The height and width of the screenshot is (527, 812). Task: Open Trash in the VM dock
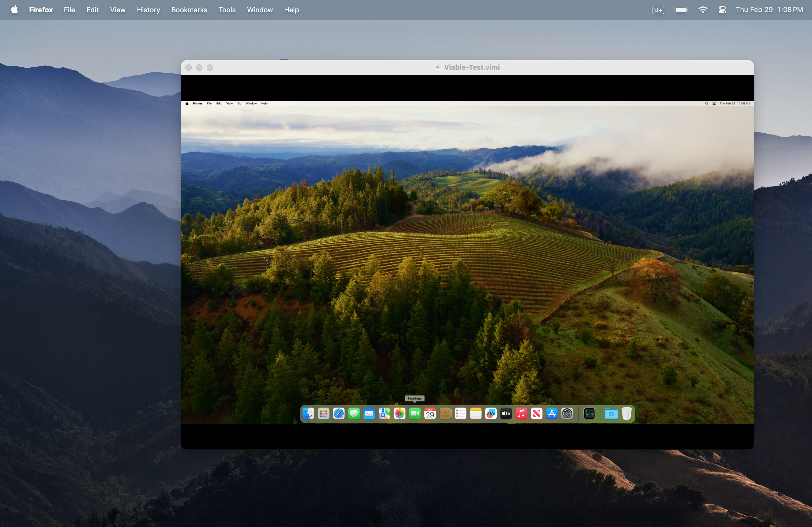tap(626, 414)
